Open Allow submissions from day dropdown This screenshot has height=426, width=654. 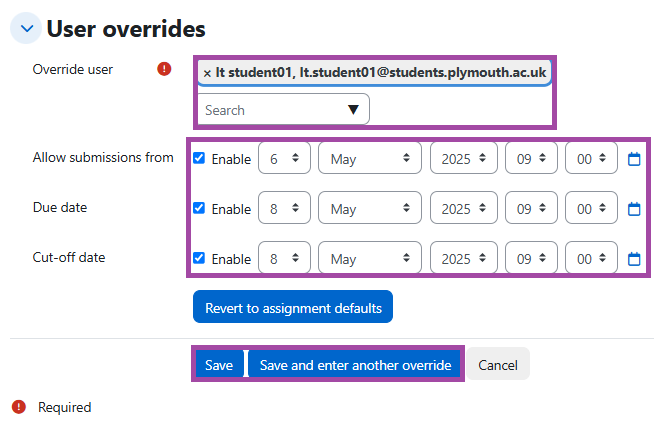click(284, 158)
